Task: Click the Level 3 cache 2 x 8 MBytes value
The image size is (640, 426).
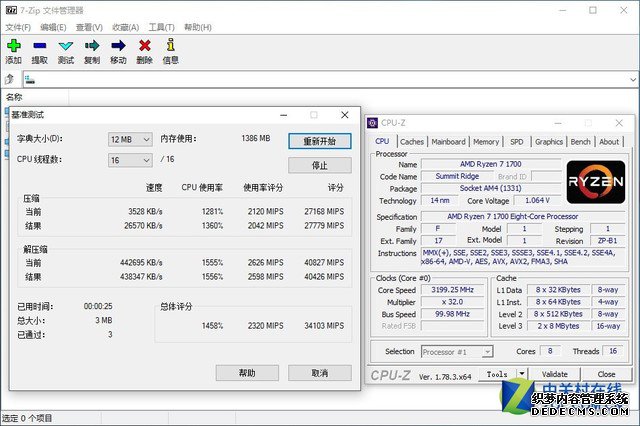Action: pyautogui.click(x=558, y=326)
